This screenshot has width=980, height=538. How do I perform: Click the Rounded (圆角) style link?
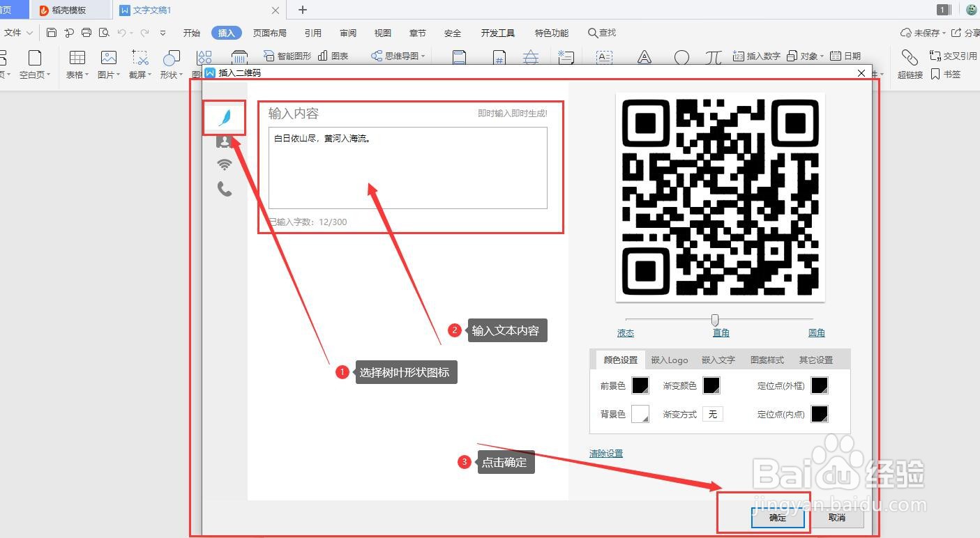coord(817,333)
